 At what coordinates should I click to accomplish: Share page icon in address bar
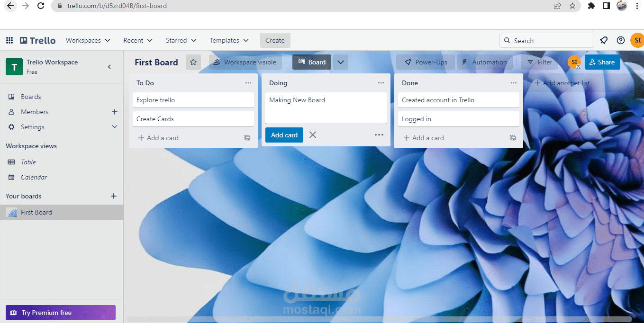coord(557,6)
